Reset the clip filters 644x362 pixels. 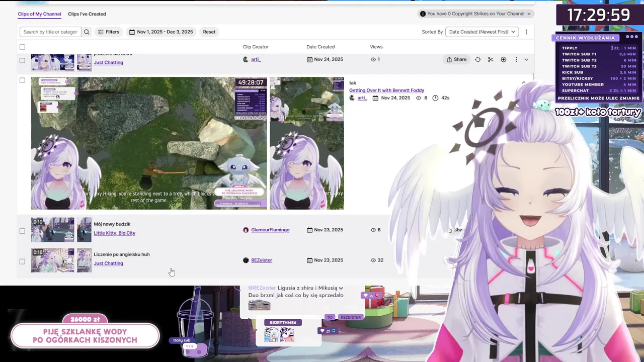(x=209, y=32)
